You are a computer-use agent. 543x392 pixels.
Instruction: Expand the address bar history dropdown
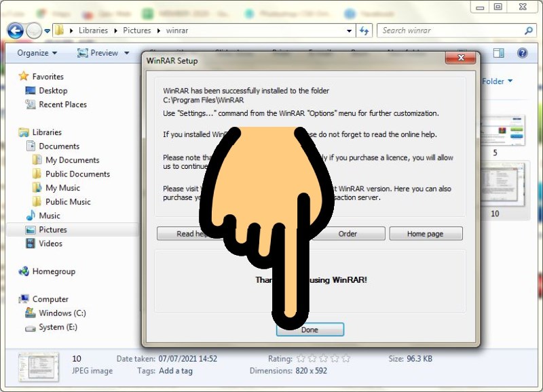point(349,31)
